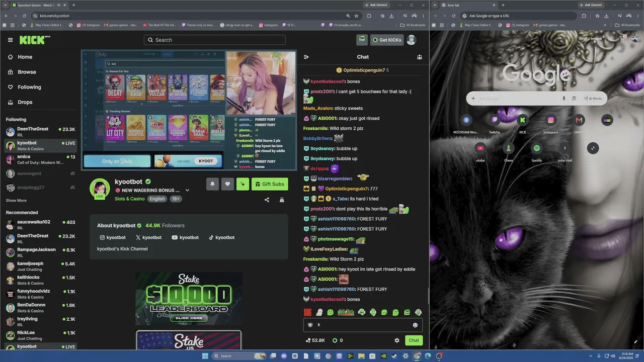Image resolution: width=644 pixels, height=362 pixels.
Task: Open kyootbot's TikTok link
Action: point(221,237)
